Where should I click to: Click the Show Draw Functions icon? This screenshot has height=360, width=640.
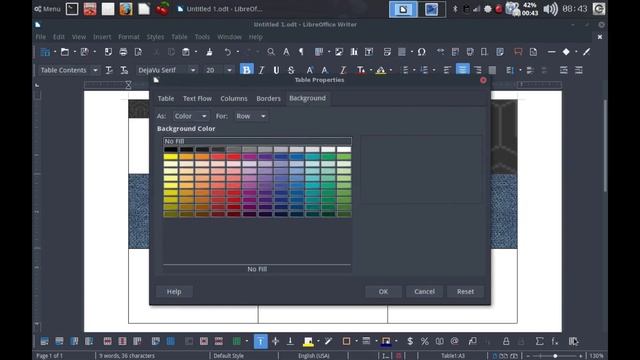pos(587,52)
